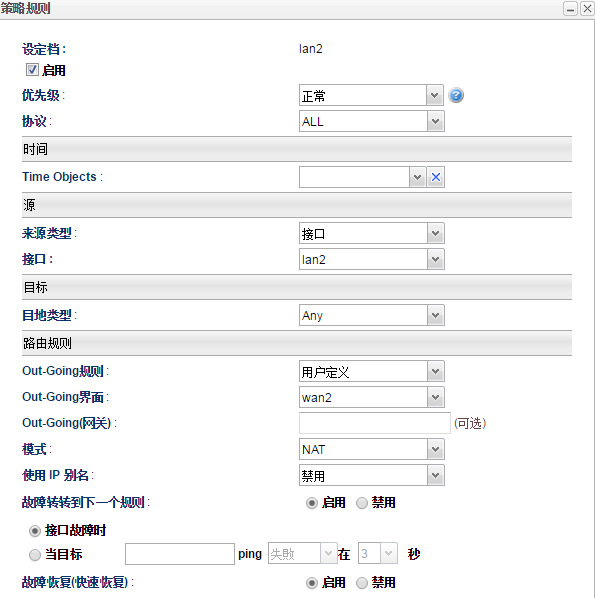Select the 接口故障时 radio option
Image resolution: width=595 pixels, height=598 pixels.
(x=35, y=531)
